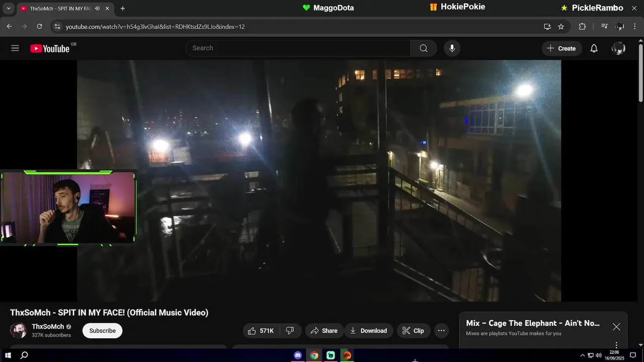The height and width of the screenshot is (362, 644).
Task: Open the ThxSoMch channel name link
Action: [48, 327]
